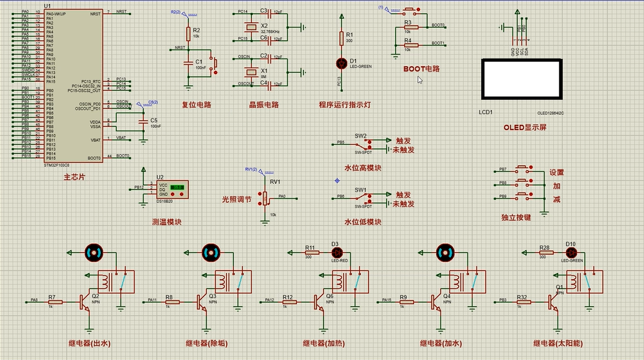Select the OLED display LCD1
This screenshot has width=644, height=360.
tap(522, 79)
